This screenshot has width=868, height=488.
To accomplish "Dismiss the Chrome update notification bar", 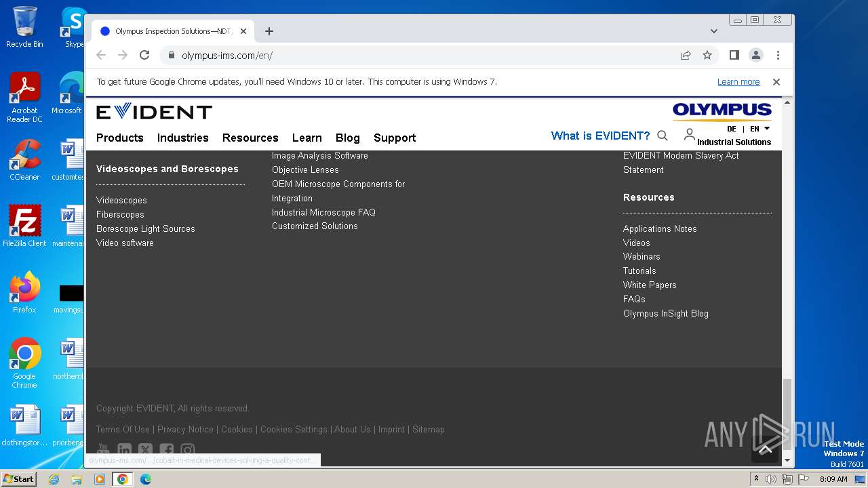I will (x=776, y=82).
